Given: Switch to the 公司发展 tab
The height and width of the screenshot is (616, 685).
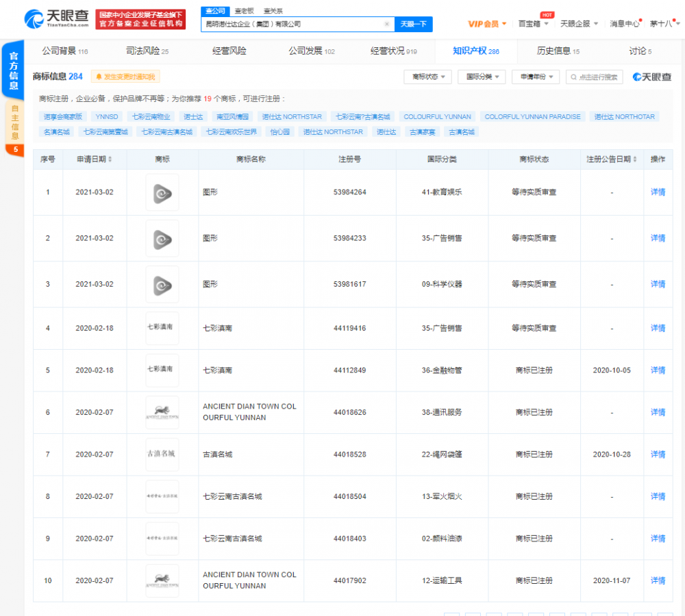Looking at the screenshot, I should (312, 51).
